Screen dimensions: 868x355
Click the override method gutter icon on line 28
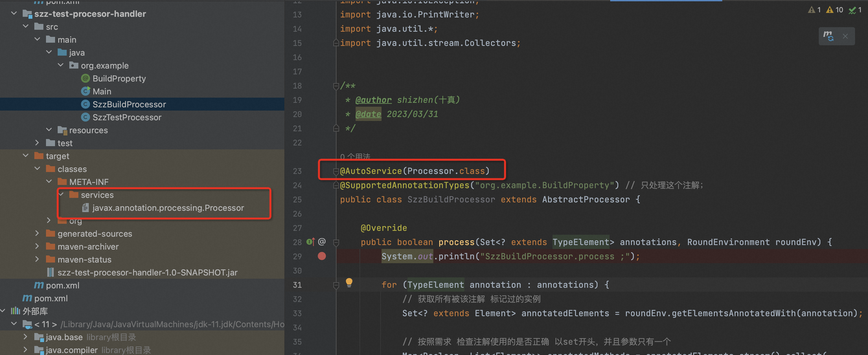click(x=310, y=242)
